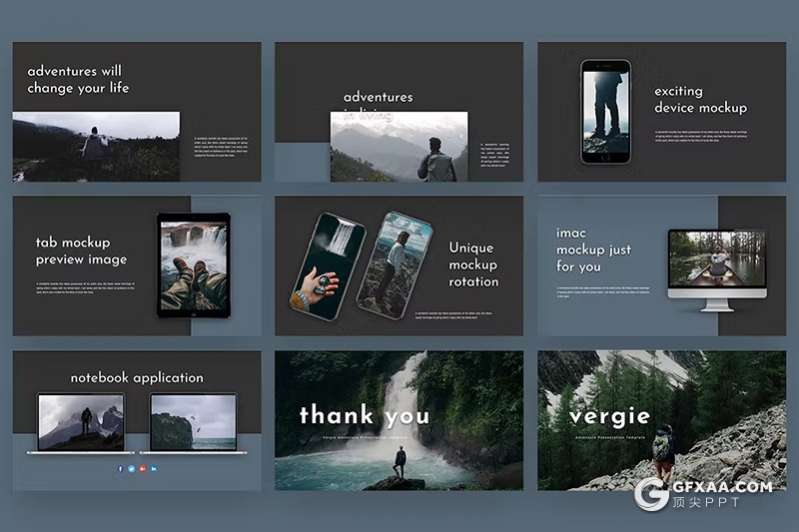The width and height of the screenshot is (799, 532).
Task: Open the 'adventures will change your life' slide
Action: pos(137,112)
